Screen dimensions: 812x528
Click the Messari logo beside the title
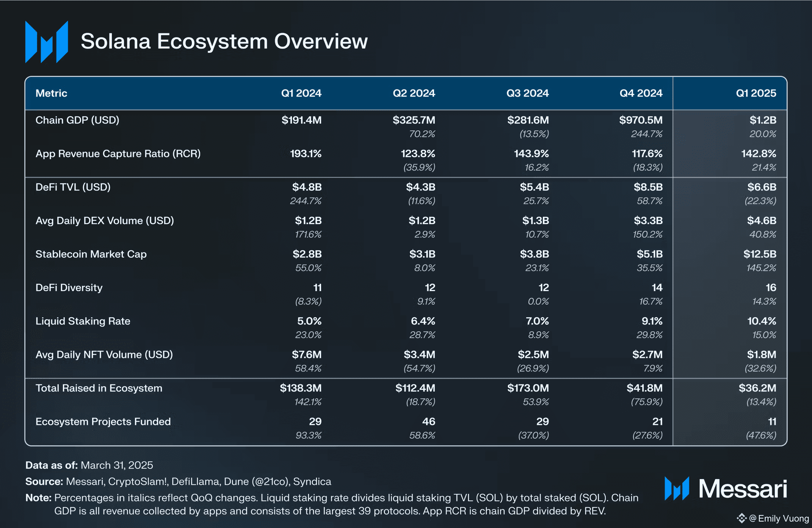coord(47,42)
